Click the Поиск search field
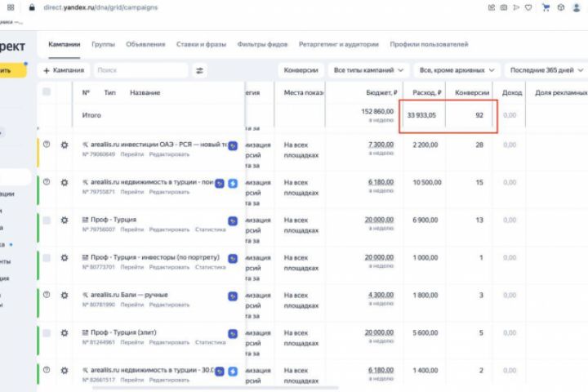 coord(141,70)
